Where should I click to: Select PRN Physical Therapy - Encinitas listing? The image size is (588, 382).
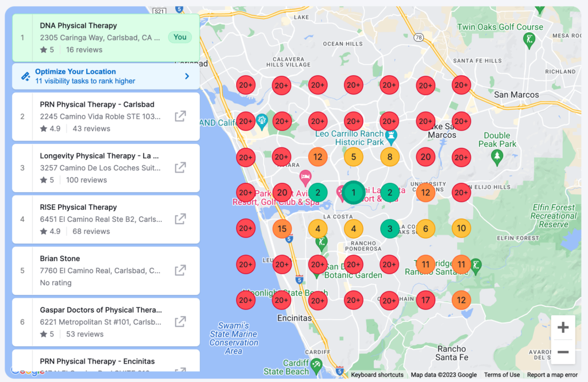tap(106, 361)
